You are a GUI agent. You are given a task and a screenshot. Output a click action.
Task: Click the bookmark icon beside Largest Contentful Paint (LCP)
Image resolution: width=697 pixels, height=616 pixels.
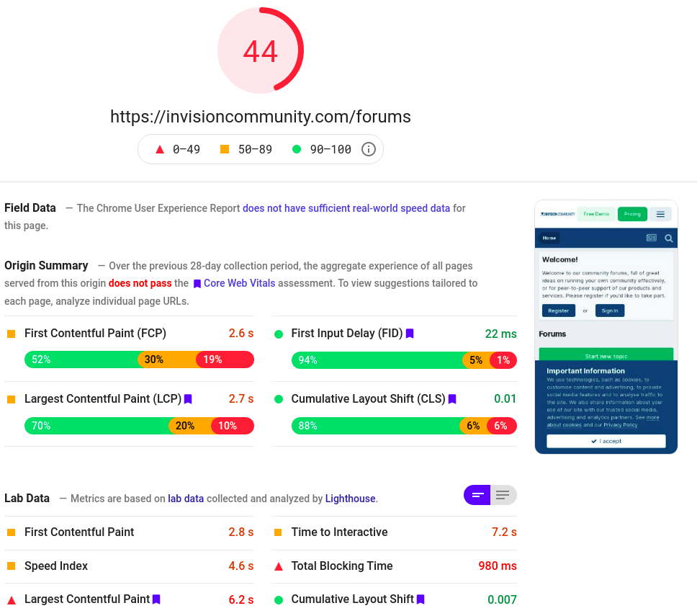(x=188, y=399)
